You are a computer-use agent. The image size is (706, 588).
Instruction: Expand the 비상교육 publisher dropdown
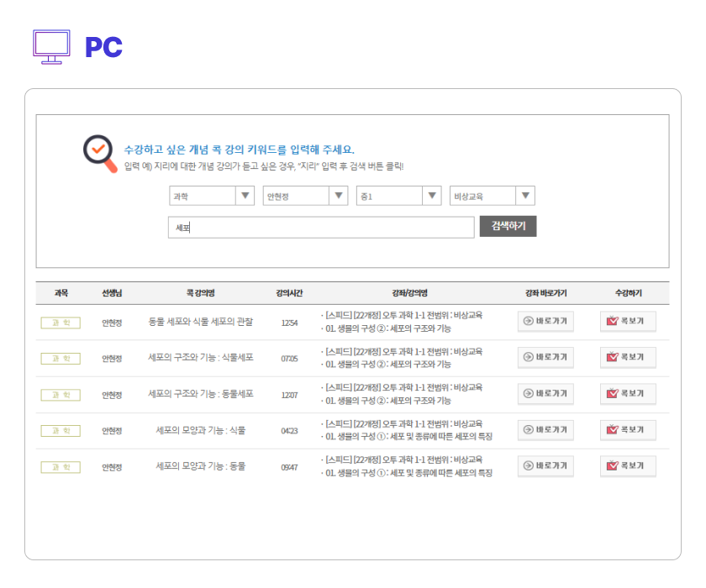[492, 196]
